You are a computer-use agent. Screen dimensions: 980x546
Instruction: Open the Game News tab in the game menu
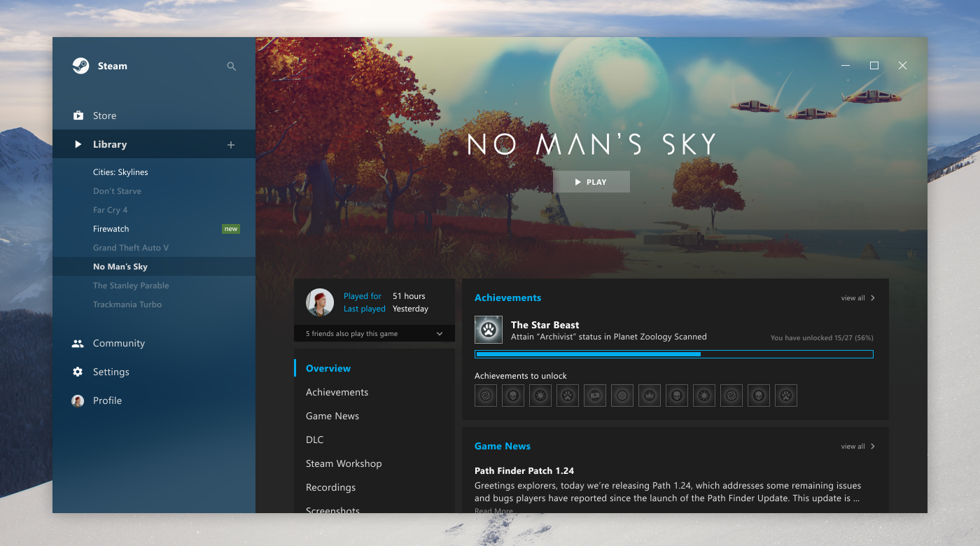click(x=332, y=416)
